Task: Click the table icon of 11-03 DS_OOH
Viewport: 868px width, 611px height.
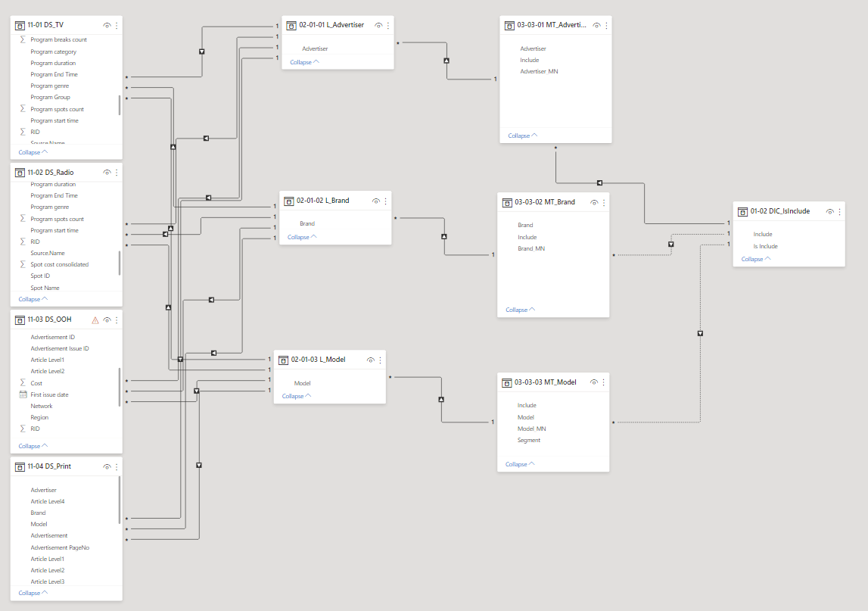Action: (20, 320)
